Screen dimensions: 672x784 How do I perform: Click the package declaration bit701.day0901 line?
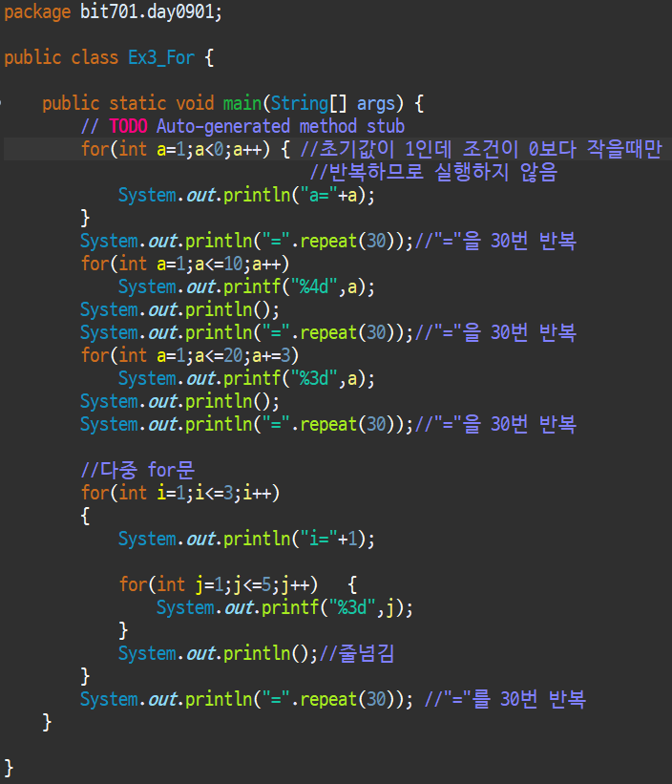pos(113,11)
